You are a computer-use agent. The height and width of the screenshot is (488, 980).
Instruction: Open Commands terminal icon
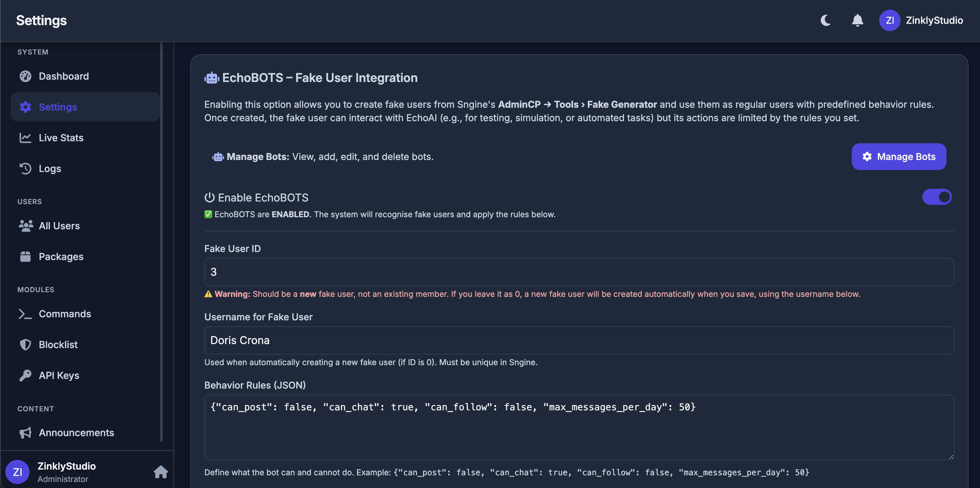pyautogui.click(x=25, y=314)
